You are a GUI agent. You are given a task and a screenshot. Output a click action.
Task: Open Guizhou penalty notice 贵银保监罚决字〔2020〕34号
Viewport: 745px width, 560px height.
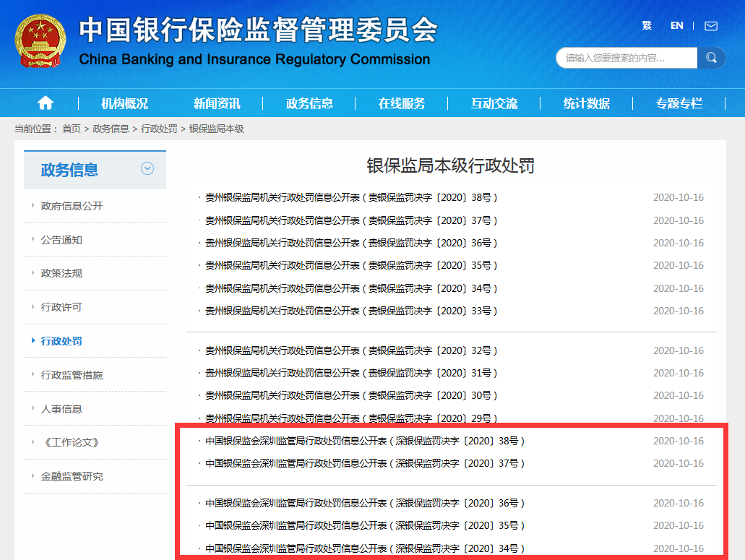coord(351,288)
